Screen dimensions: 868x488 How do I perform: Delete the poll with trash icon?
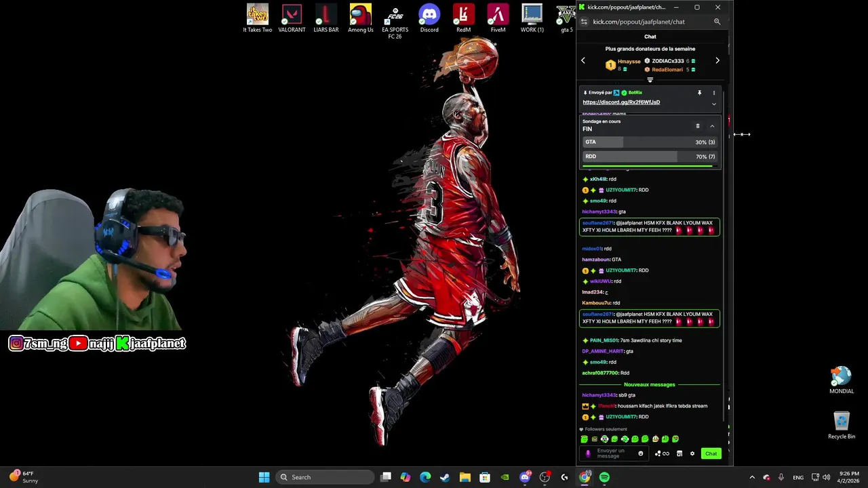(x=697, y=126)
